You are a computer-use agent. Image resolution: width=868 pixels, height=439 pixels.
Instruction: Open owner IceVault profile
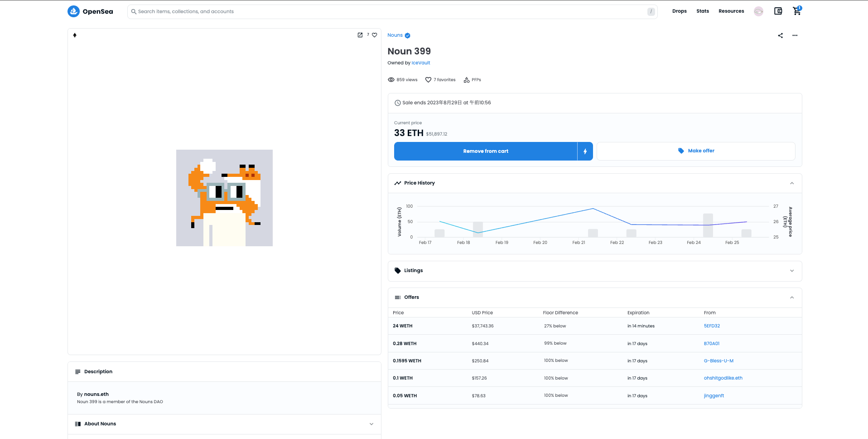tap(421, 63)
